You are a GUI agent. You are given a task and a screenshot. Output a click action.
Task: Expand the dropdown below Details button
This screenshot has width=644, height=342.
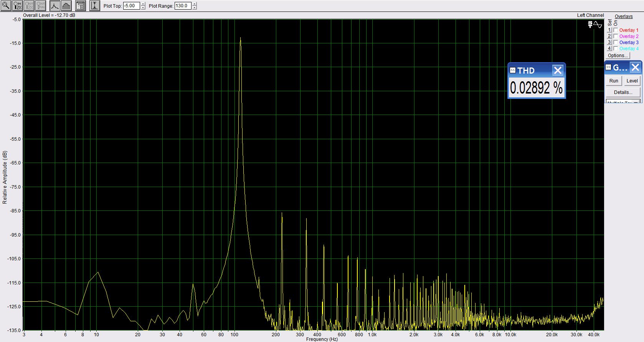tap(636, 102)
